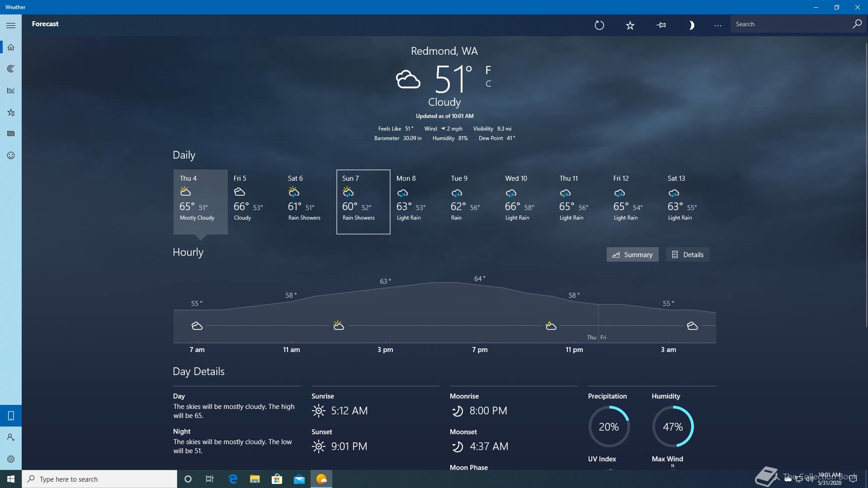The width and height of the screenshot is (868, 488).
Task: Open the Maps radar sidebar icon
Action: pos(11,69)
